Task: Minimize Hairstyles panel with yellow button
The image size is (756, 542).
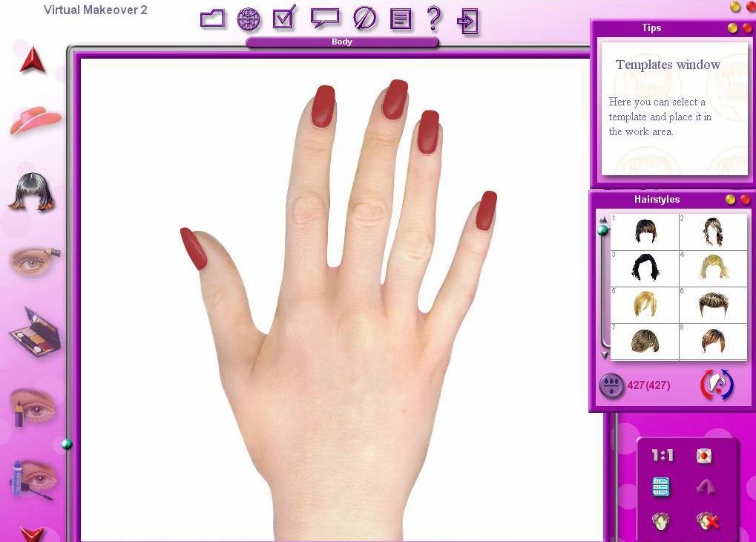Action: click(x=731, y=199)
